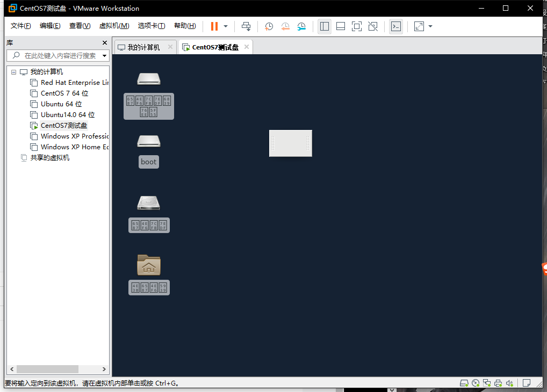Toggle the console view button

396,26
